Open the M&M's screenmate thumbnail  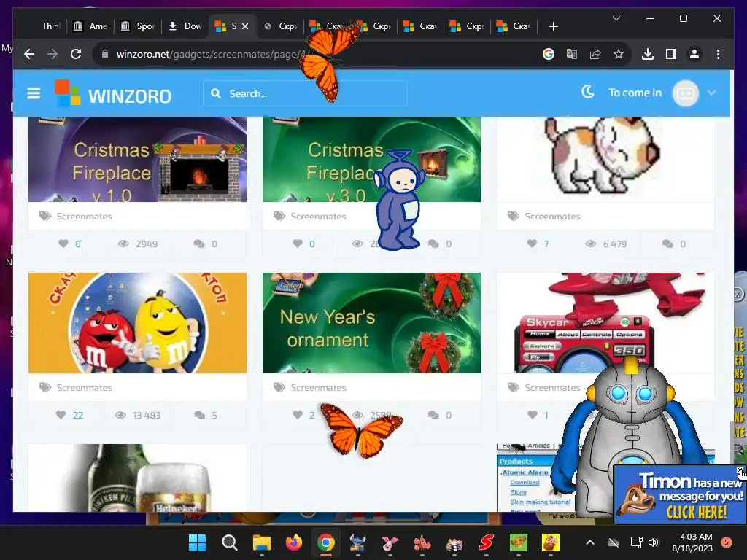(x=137, y=323)
